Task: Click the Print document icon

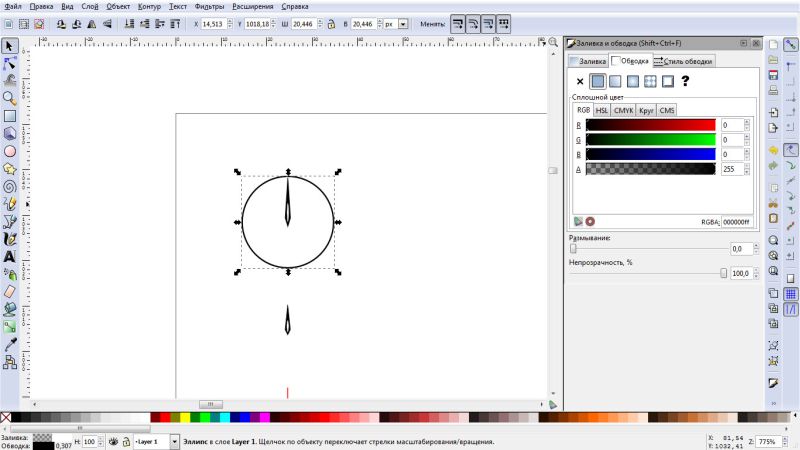Action: click(773, 91)
